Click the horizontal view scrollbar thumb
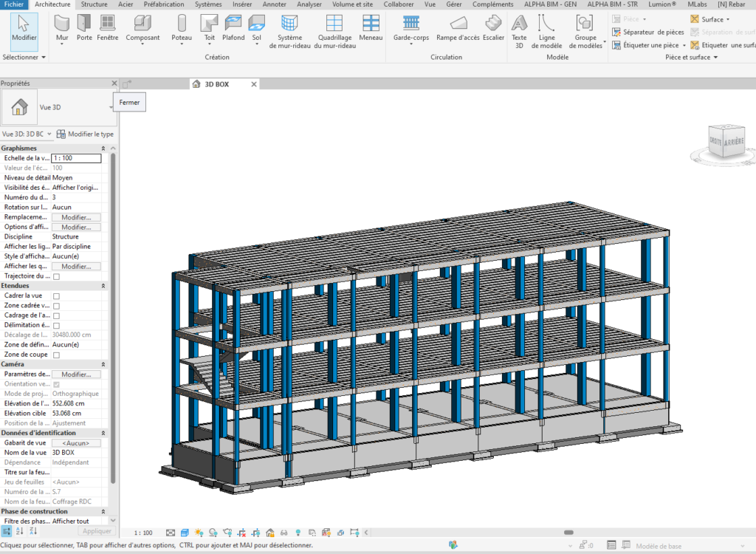Viewport: 756px width, 554px height. point(569,533)
